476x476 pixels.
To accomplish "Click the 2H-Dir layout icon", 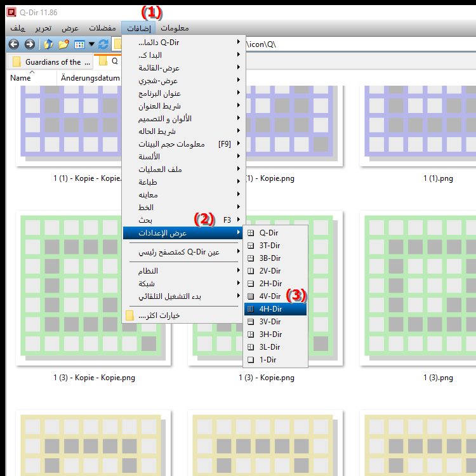I will click(251, 284).
